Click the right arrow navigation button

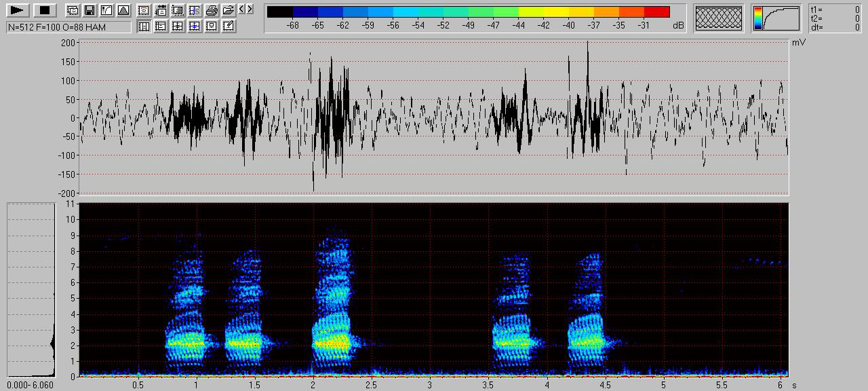(x=250, y=9)
